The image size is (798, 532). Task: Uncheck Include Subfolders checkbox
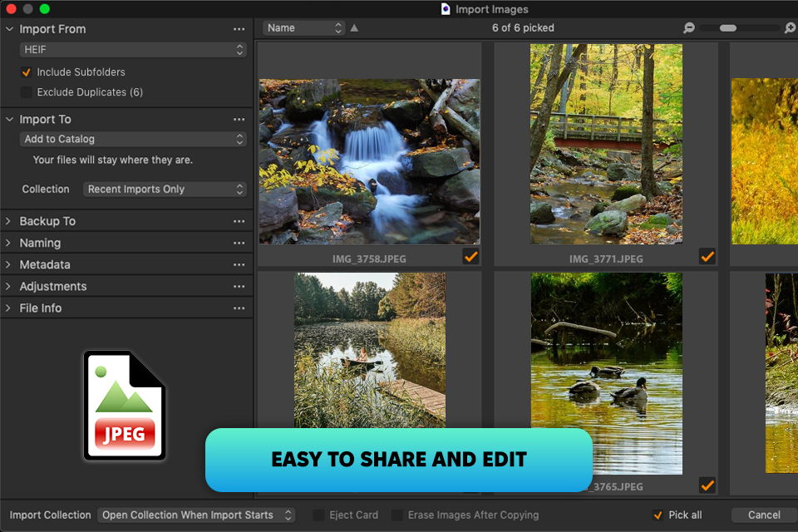27,72
